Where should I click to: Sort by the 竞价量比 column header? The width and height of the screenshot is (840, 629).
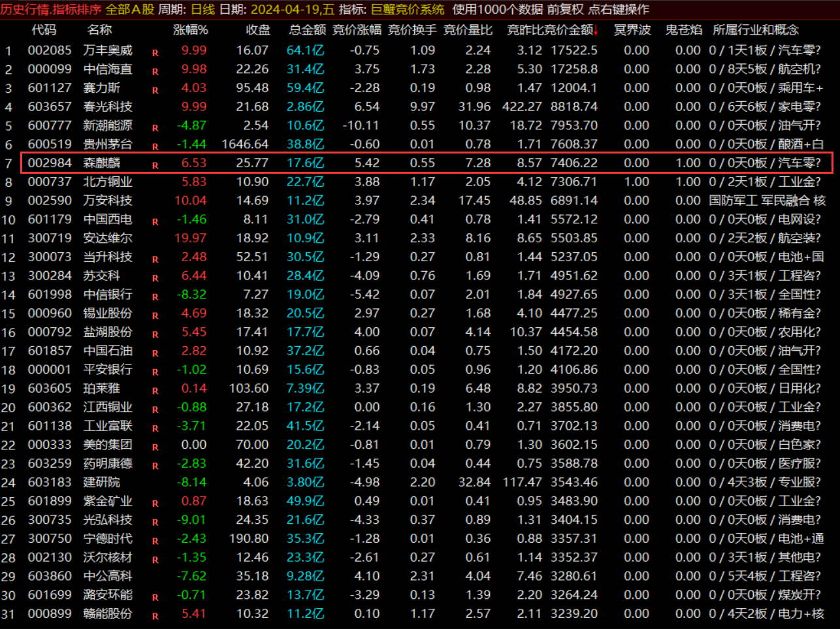tap(468, 30)
